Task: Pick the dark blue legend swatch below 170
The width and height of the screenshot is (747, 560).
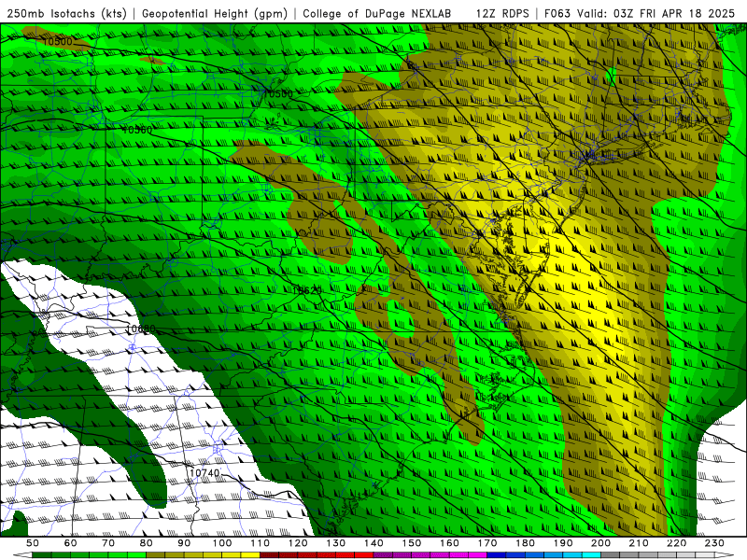Action: [x=497, y=555]
